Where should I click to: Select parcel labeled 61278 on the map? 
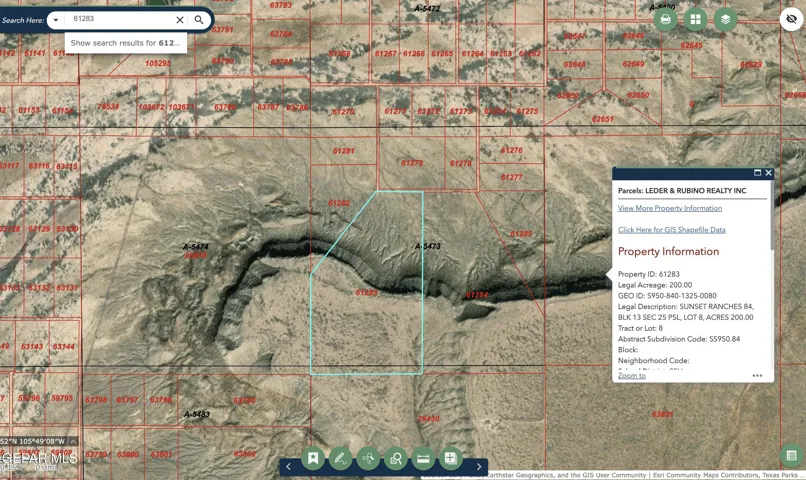[x=461, y=163]
